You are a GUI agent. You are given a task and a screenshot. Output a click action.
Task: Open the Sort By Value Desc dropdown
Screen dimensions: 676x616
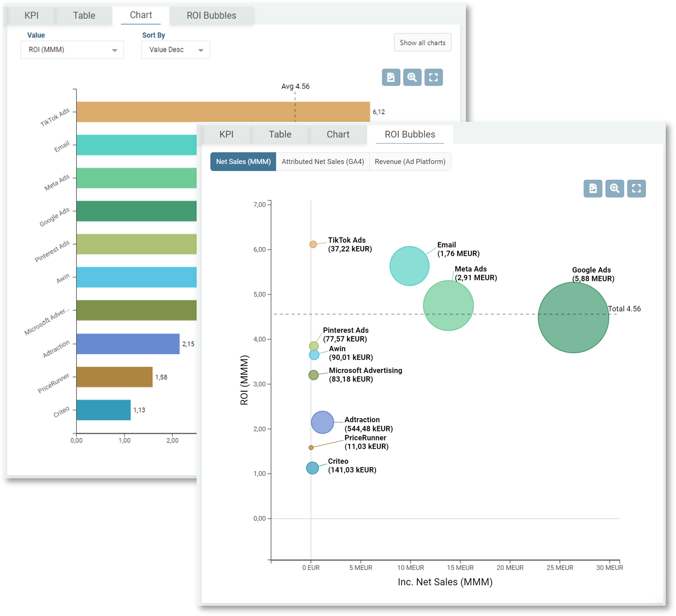point(175,50)
